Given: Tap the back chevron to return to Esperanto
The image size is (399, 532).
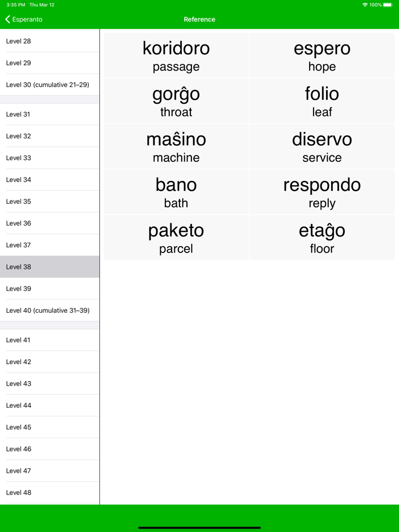Looking at the screenshot, I should pos(7,19).
